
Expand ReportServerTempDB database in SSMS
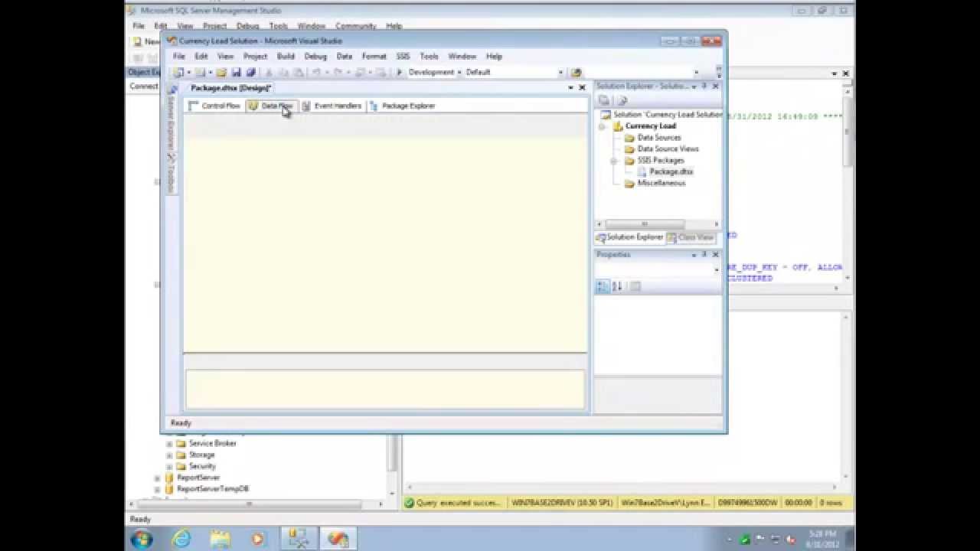[x=158, y=490]
